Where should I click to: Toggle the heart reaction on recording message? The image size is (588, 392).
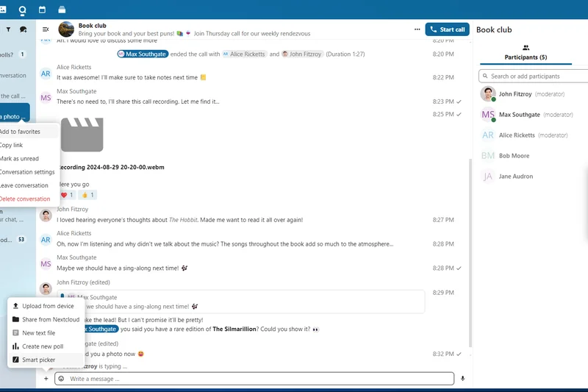67,195
